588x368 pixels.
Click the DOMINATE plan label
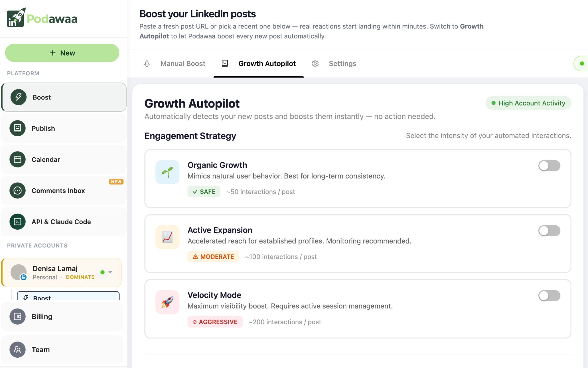tap(80, 277)
